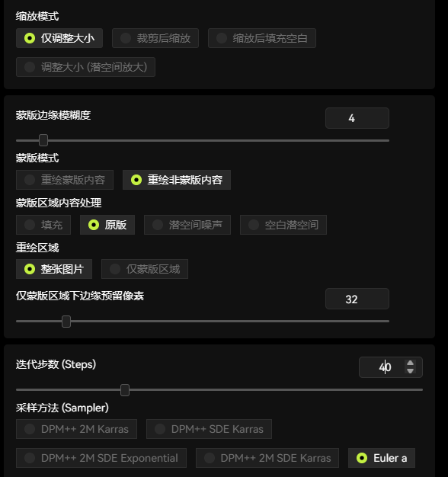Increase Steps with the up arrow
448x477 pixels.
[x=410, y=363]
